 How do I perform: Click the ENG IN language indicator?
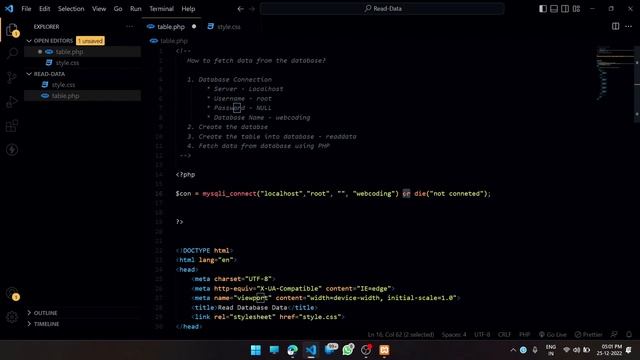click(551, 350)
